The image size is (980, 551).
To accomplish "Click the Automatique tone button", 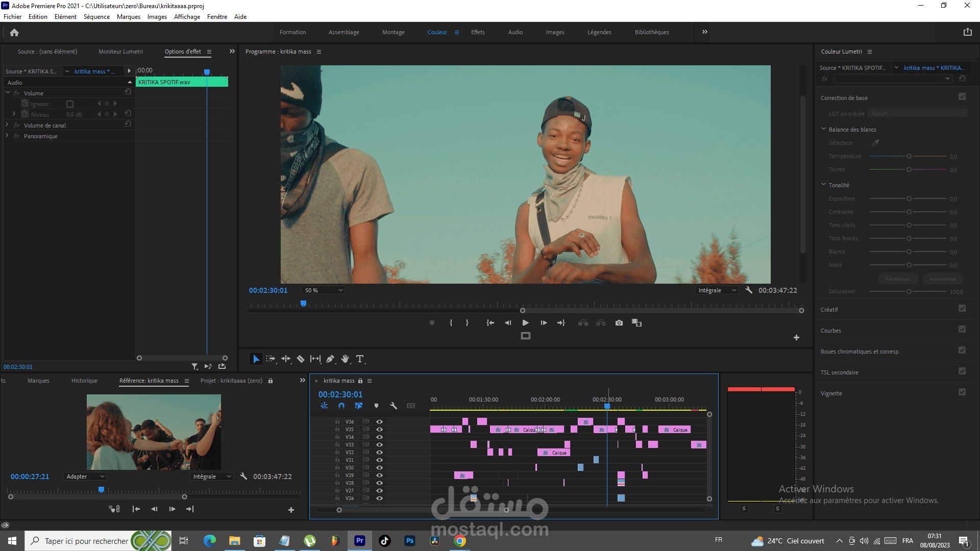I will [942, 279].
